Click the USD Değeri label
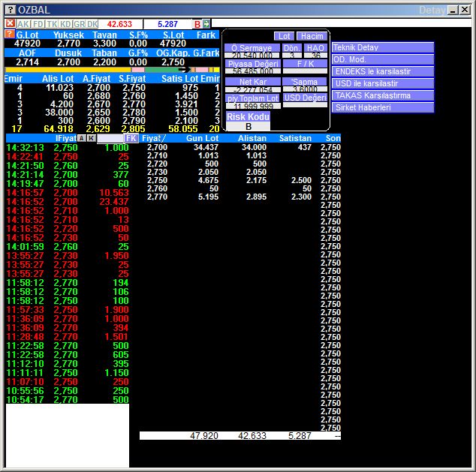This screenshot has width=476, height=472. coord(305,98)
